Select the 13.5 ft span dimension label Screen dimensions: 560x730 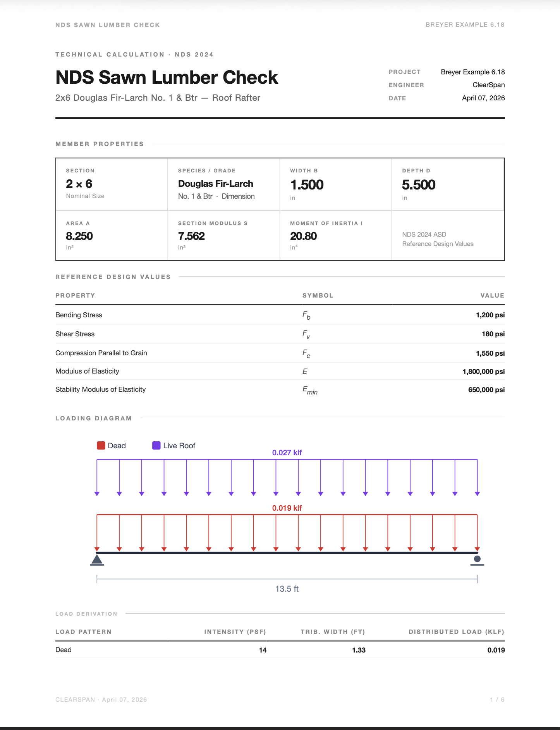pos(287,589)
